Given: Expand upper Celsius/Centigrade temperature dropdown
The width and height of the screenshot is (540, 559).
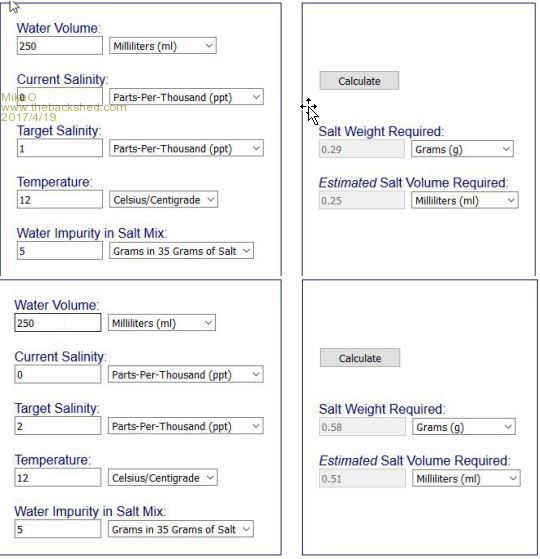Looking at the screenshot, I should pyautogui.click(x=163, y=199).
